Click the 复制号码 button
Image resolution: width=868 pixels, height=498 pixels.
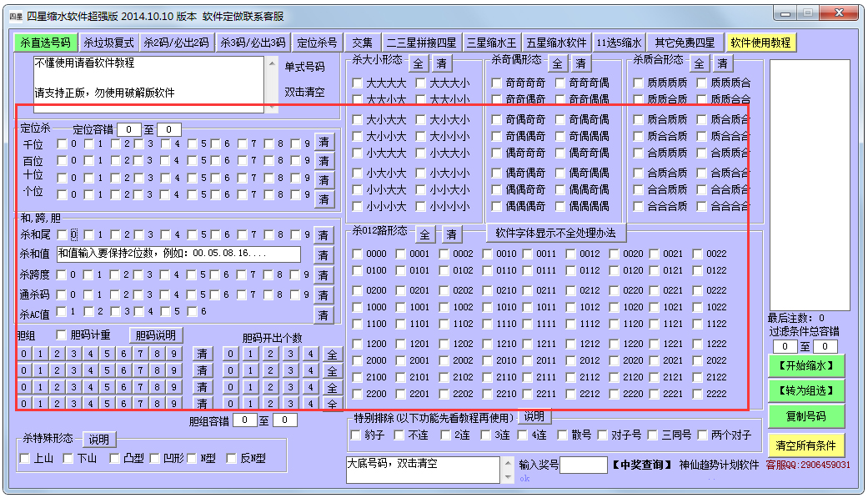(805, 415)
